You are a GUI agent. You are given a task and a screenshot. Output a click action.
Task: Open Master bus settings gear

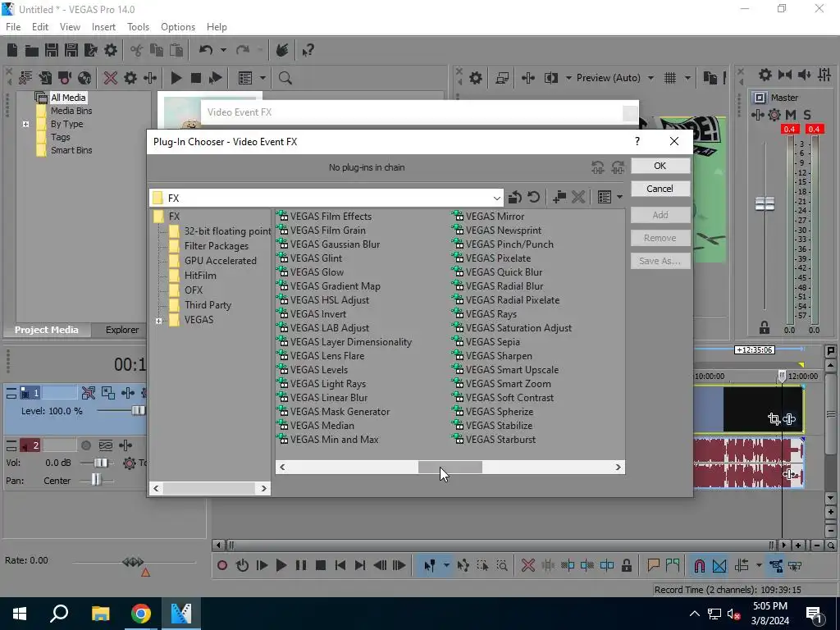click(x=765, y=75)
